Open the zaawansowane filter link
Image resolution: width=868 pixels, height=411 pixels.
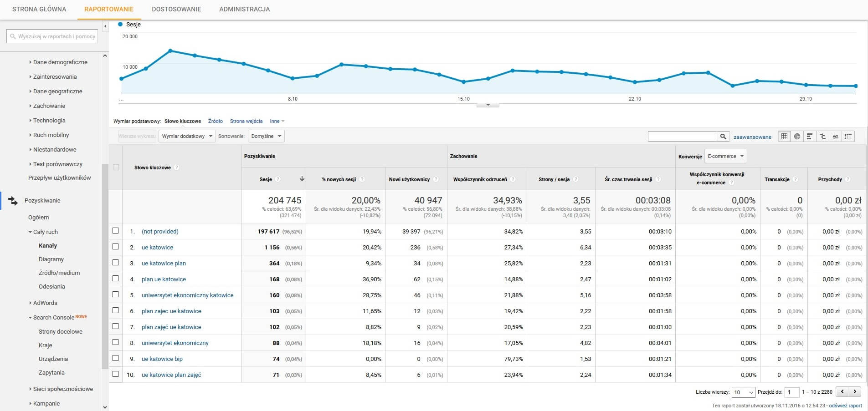coord(752,137)
